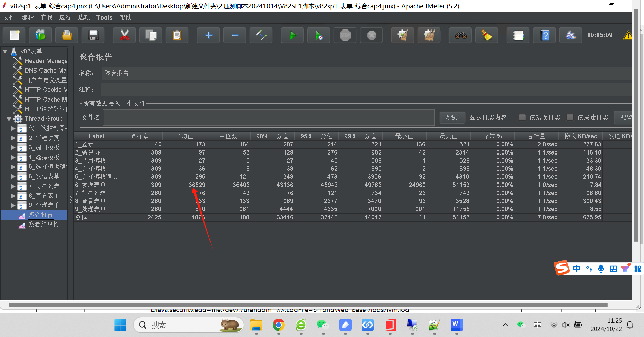
Task: Select 察看结果树 in the test tree
Action: (x=44, y=224)
